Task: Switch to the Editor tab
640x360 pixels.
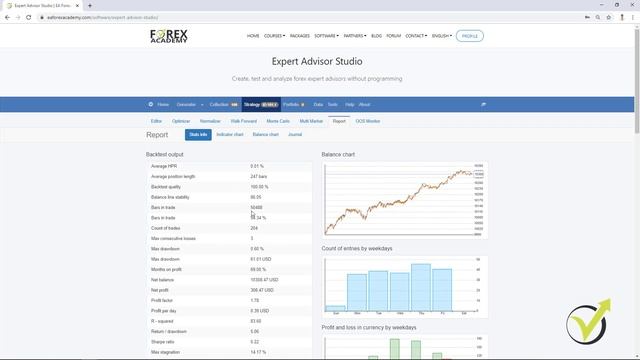Action: point(156,121)
